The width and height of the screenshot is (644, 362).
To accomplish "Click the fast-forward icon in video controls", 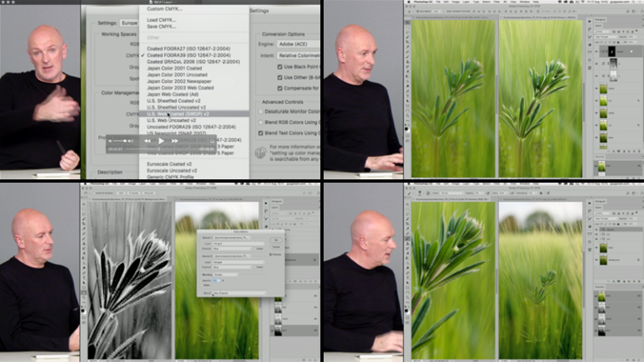I will (x=175, y=141).
